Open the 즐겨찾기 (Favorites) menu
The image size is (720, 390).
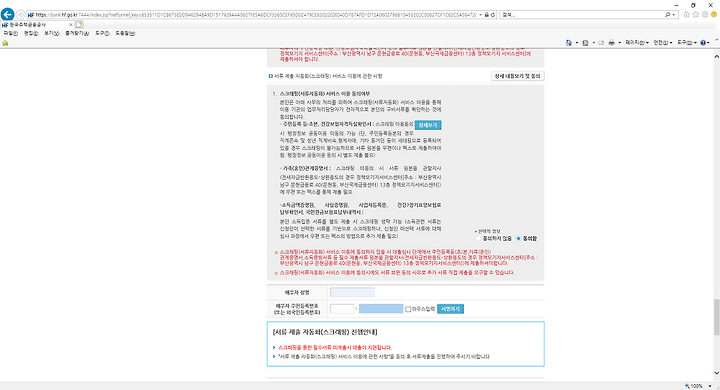77,34
